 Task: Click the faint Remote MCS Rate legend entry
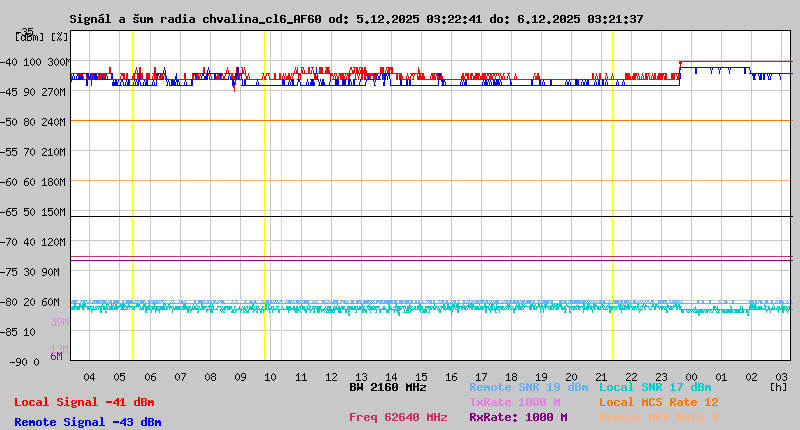(x=658, y=417)
